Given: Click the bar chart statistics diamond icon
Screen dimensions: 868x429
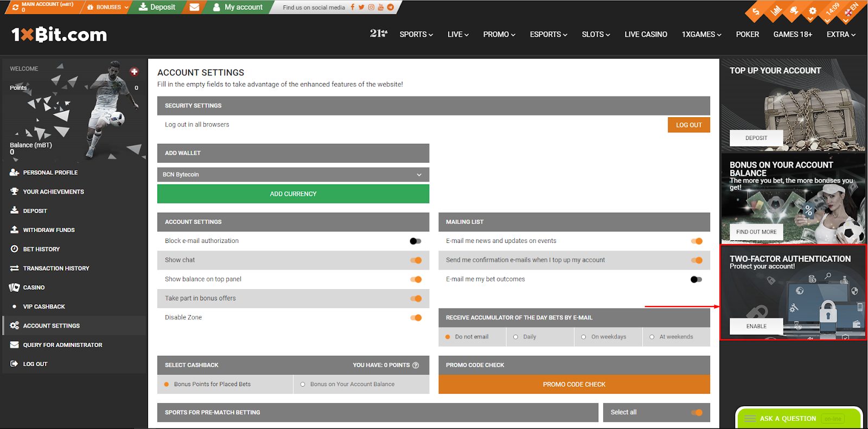Looking at the screenshot, I should (x=776, y=11).
